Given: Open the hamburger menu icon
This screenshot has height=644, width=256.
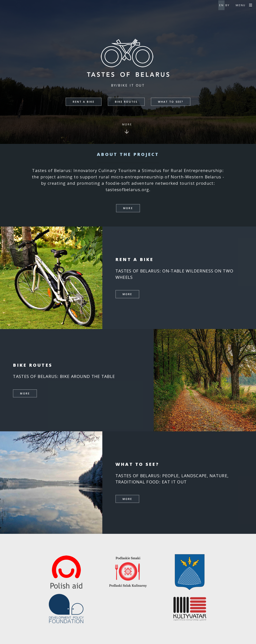Looking at the screenshot, I should [251, 5].
